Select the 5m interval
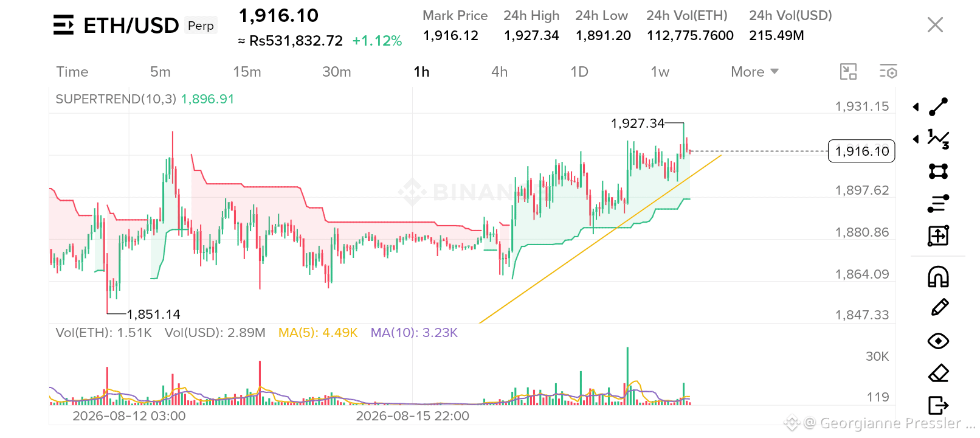The height and width of the screenshot is (438, 980). pos(160,72)
